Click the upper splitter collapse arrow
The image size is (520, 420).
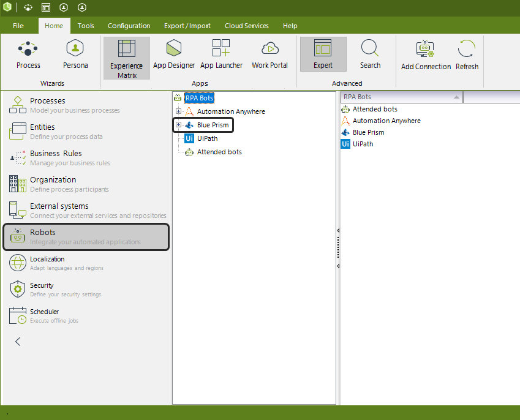click(x=338, y=230)
